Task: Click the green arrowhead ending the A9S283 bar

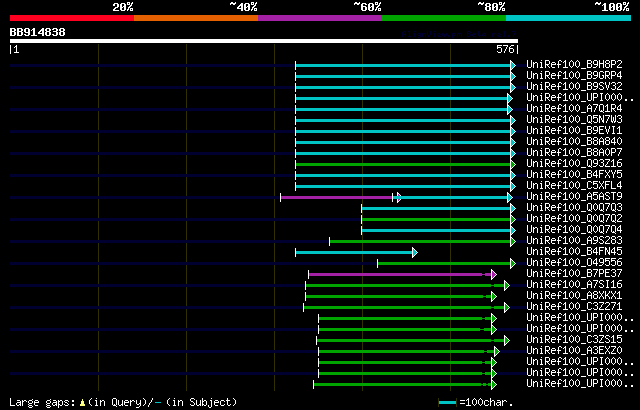Action: point(513,242)
